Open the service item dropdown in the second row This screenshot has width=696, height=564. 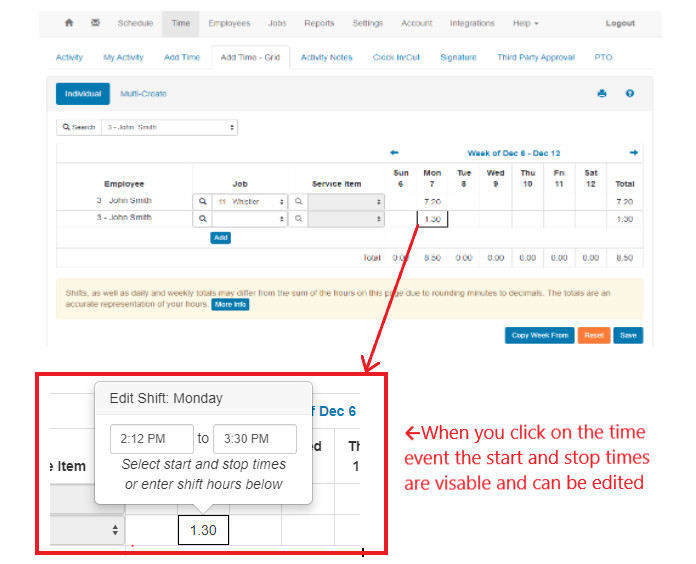click(x=346, y=219)
